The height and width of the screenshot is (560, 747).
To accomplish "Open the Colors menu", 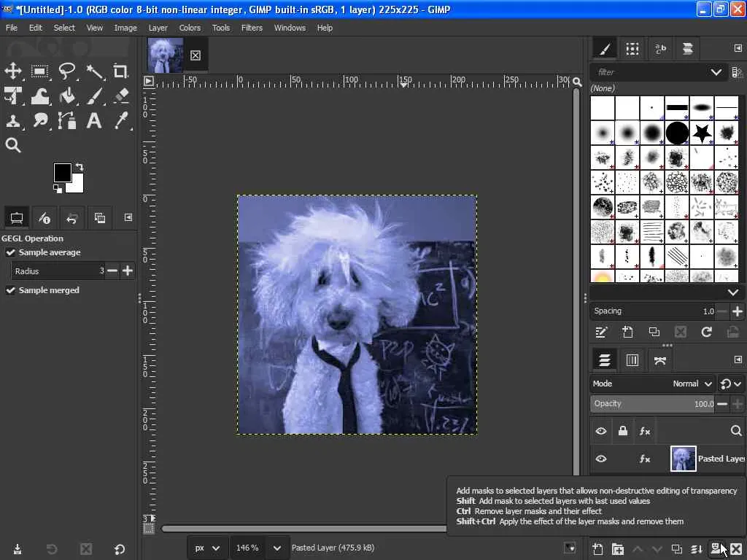I will click(190, 28).
